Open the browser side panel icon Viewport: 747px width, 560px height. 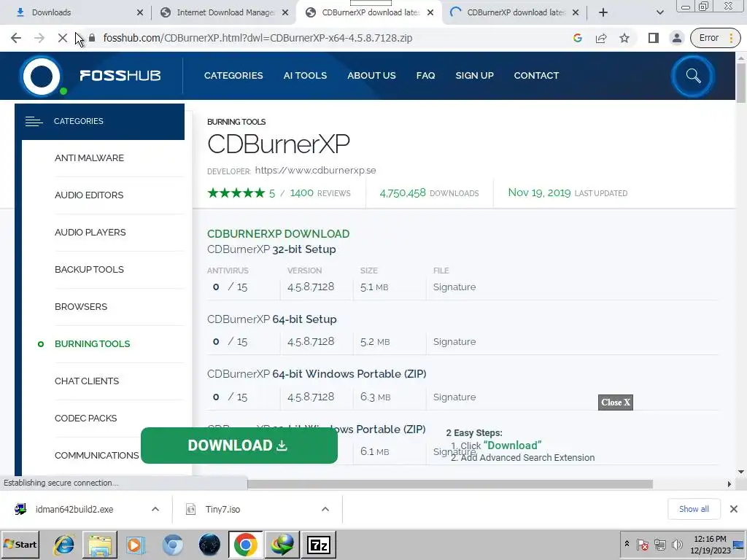point(653,38)
